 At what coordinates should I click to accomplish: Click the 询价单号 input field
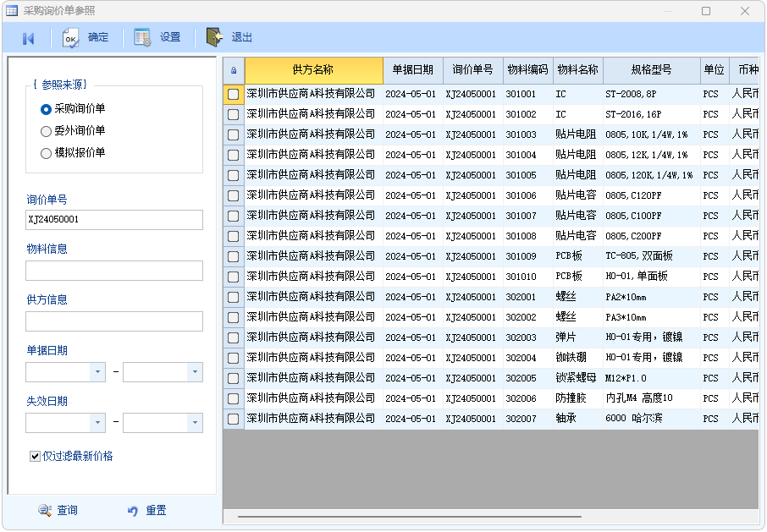point(114,220)
